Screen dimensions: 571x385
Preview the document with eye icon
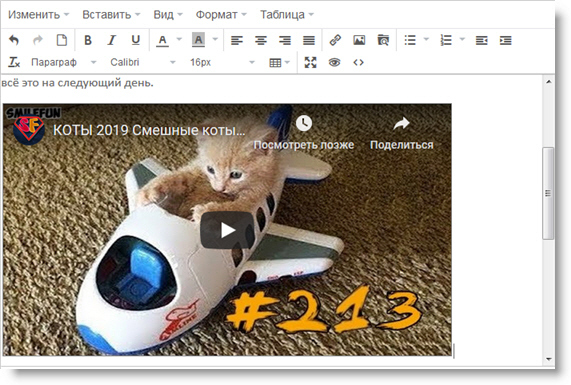pos(334,63)
